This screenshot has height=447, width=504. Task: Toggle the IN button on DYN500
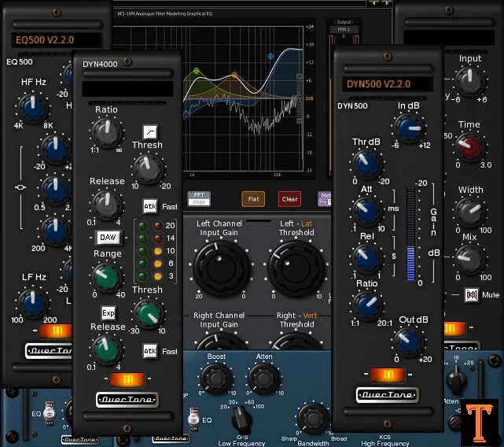[388, 375]
